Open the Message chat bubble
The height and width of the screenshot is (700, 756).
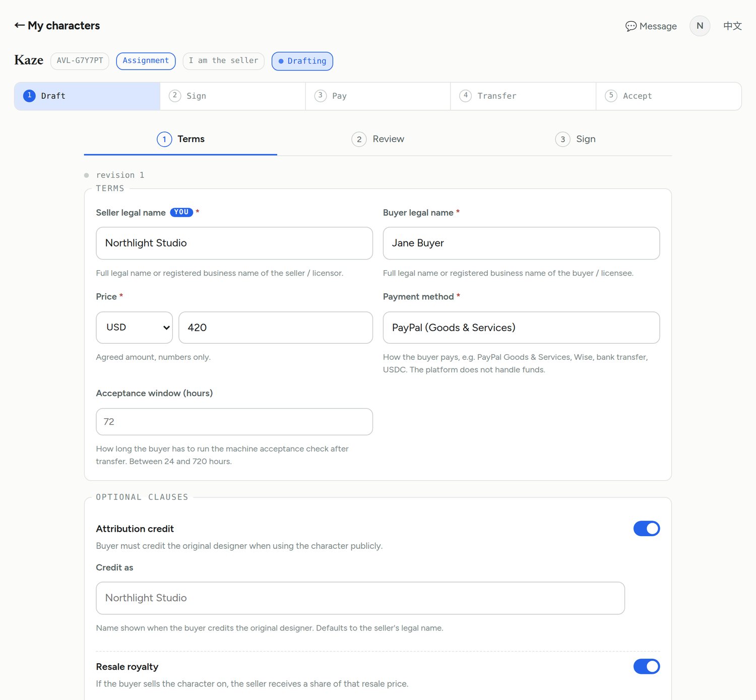[651, 26]
